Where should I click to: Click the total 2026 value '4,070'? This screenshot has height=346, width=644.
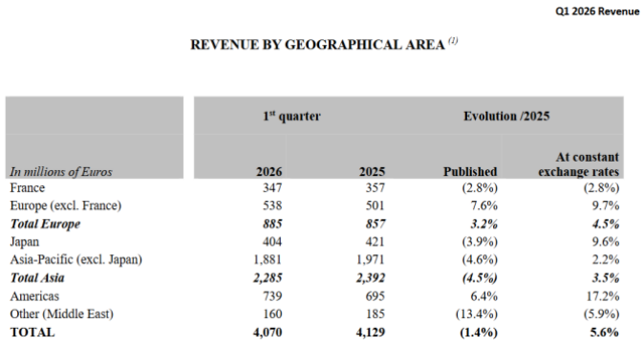coord(268,333)
